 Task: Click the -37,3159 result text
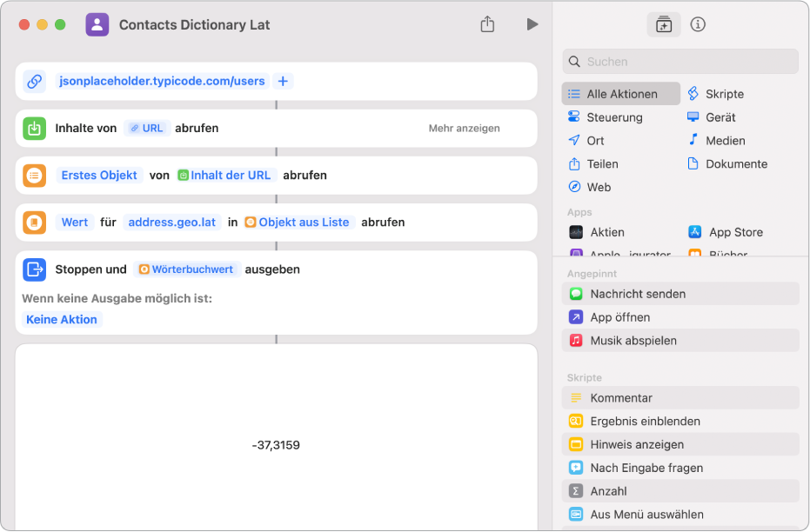276,445
